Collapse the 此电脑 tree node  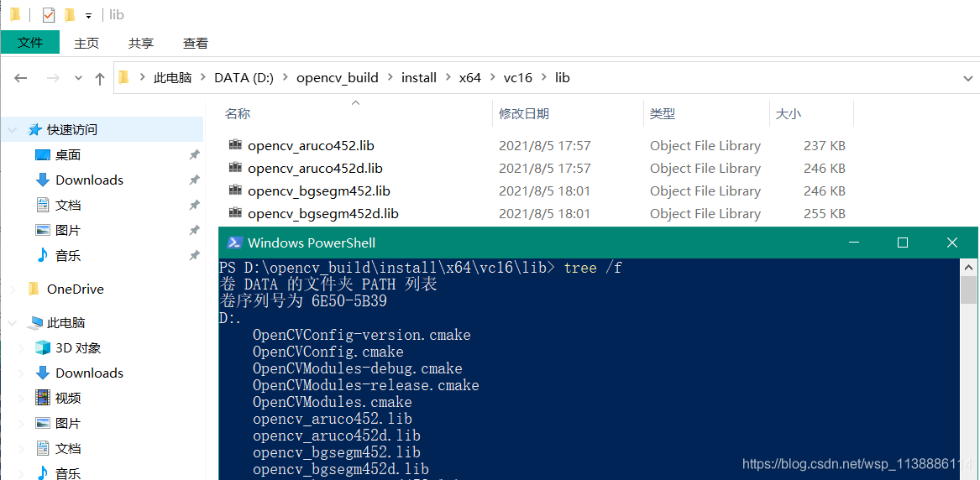pos(12,323)
